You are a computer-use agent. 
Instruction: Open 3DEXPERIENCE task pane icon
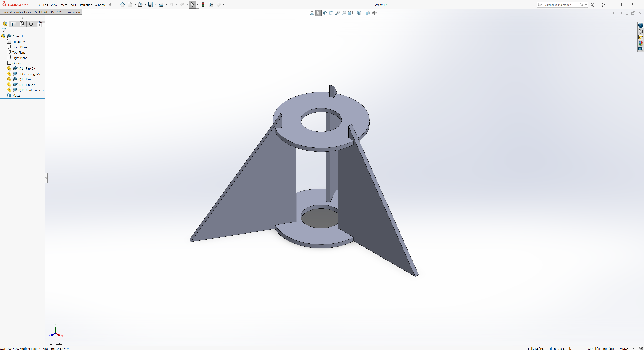click(x=640, y=25)
